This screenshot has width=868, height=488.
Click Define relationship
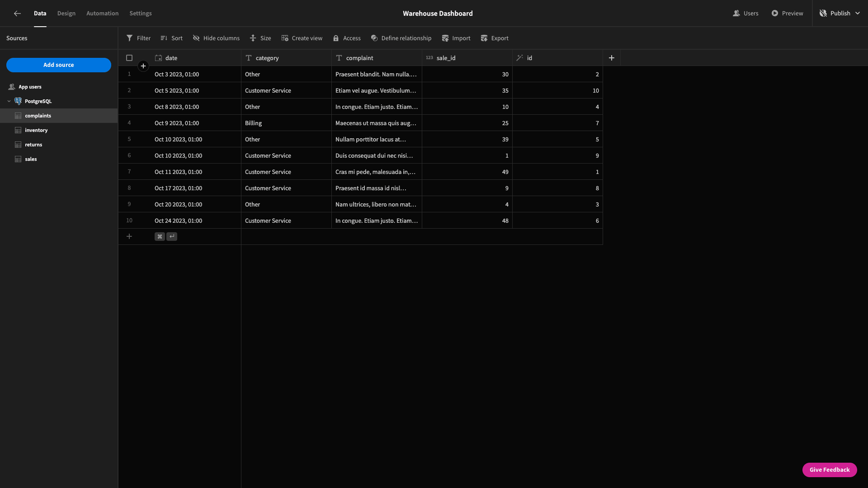pos(401,38)
